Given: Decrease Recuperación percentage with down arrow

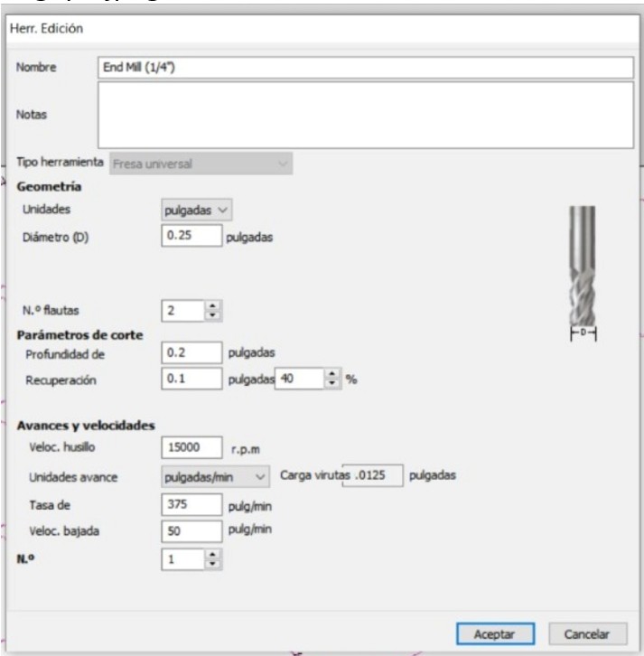Looking at the screenshot, I should click(332, 384).
